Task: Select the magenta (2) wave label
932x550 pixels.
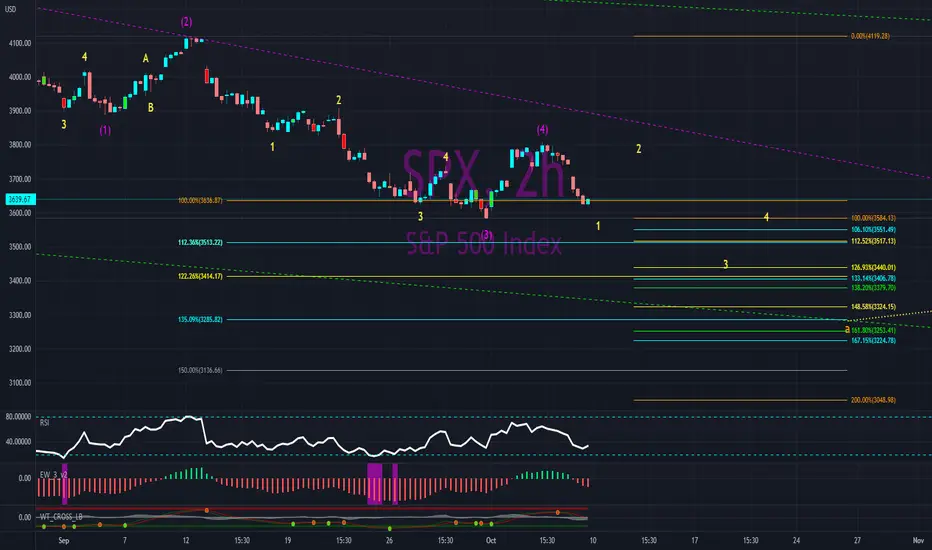Action: (187, 22)
